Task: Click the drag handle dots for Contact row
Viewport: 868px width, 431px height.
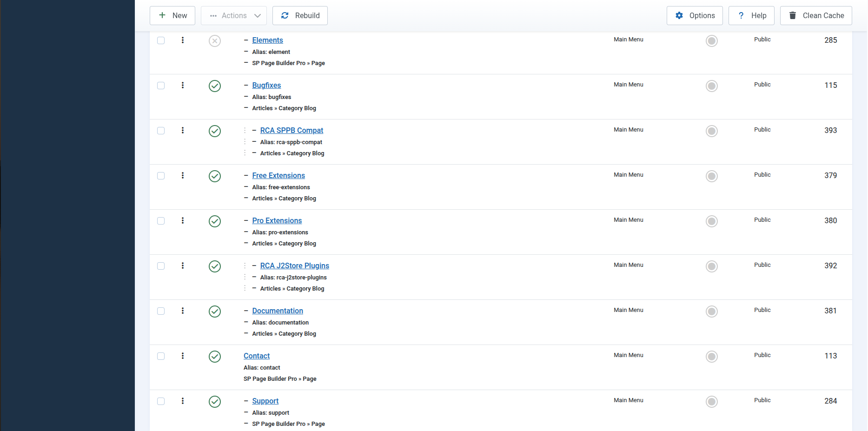Action: (x=183, y=356)
